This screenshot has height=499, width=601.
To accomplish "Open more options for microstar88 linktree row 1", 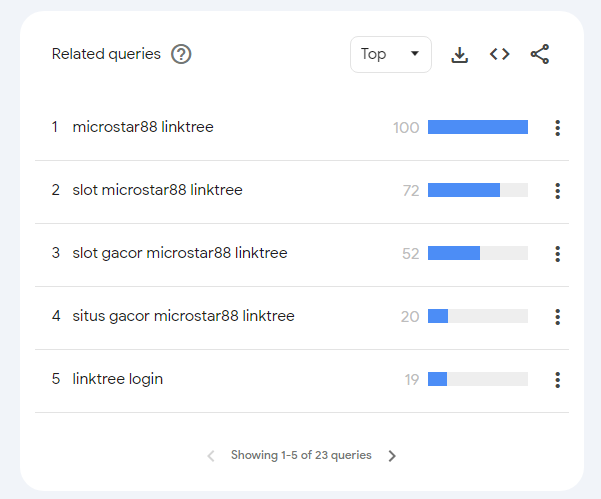I will tap(557, 128).
